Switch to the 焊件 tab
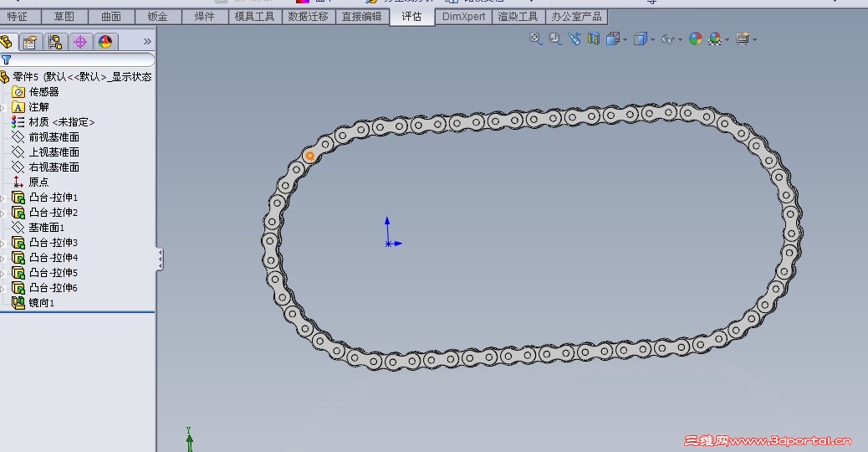Screen dimensions: 868x452 pos(204,17)
